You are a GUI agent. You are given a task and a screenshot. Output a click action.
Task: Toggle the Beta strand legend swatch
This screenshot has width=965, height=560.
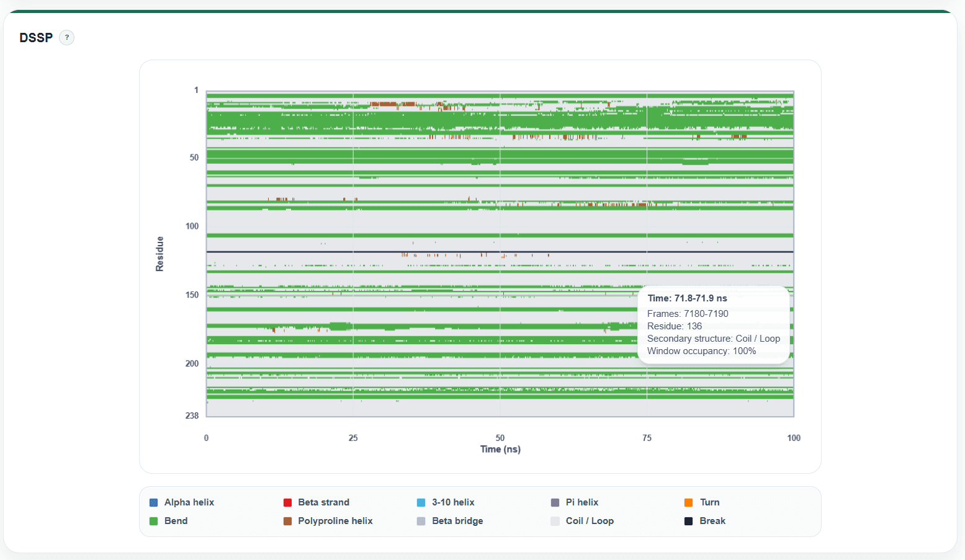tap(287, 502)
